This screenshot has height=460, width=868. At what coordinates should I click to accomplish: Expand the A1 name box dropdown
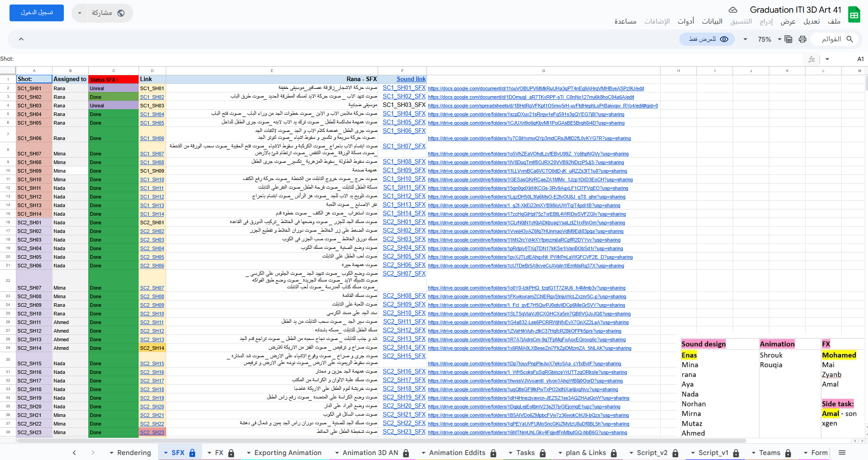[827, 59]
